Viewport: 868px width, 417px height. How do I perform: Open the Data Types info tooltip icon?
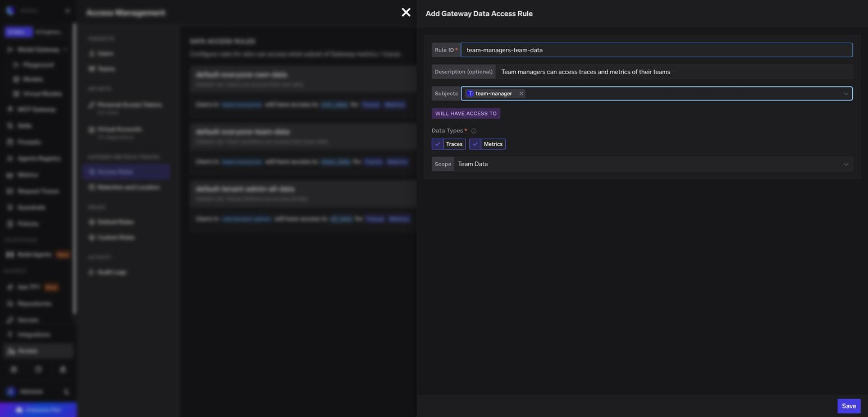tap(473, 131)
